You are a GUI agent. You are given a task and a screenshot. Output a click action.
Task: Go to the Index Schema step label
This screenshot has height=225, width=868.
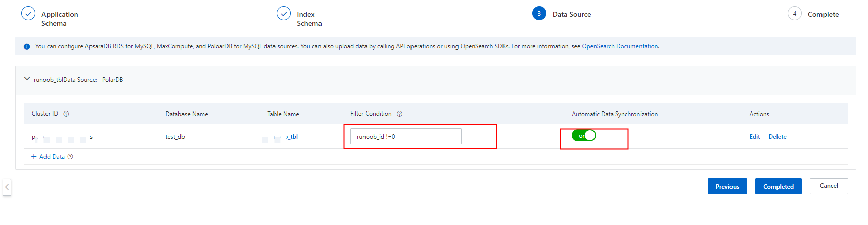coord(309,19)
